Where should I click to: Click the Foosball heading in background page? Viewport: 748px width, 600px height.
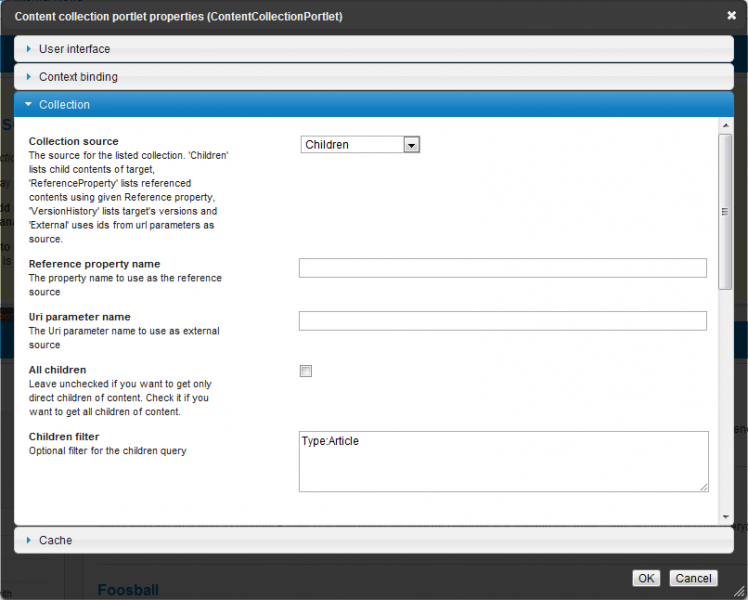[x=128, y=590]
